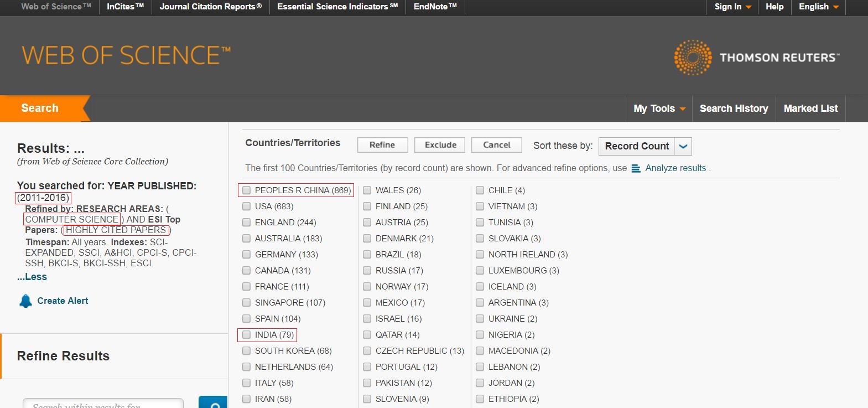Tick the PAKISTAN (12) checkbox
868x408 pixels.
[x=367, y=383]
